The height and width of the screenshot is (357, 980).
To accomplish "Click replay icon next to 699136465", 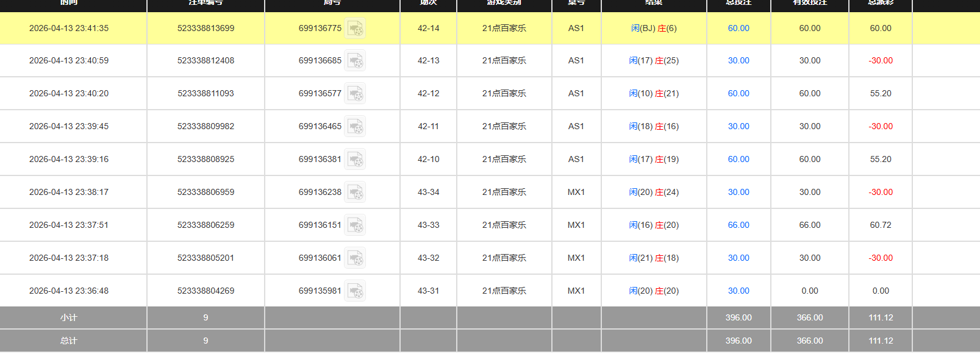I will (x=355, y=127).
